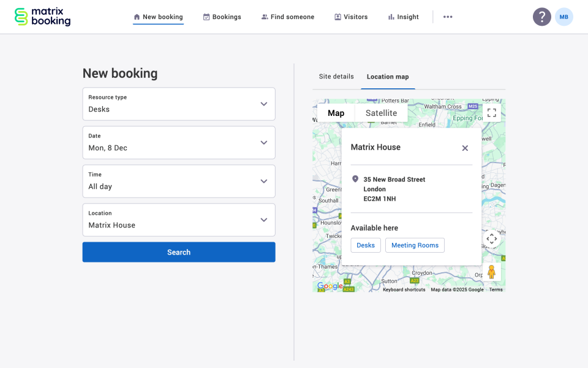
Task: Expand the Resource type dropdown
Action: (x=264, y=104)
